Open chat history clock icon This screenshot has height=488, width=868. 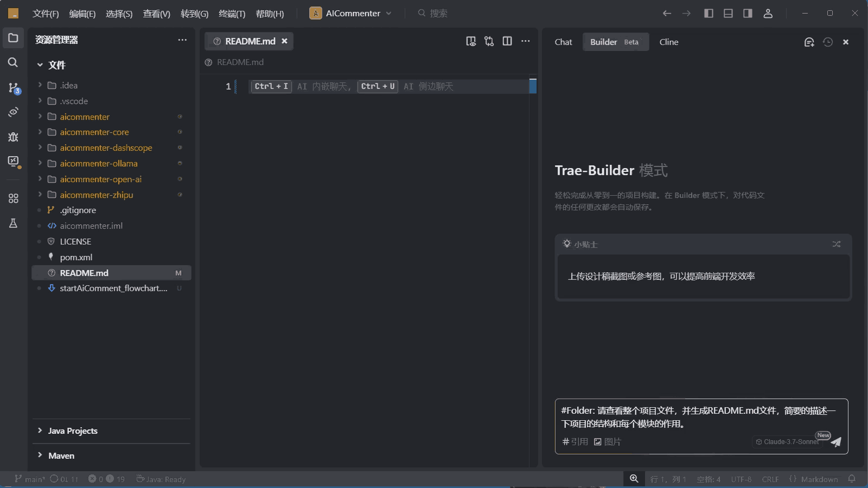827,42
